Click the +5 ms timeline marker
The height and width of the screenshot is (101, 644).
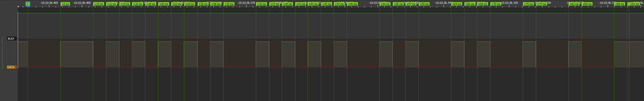(65, 4)
